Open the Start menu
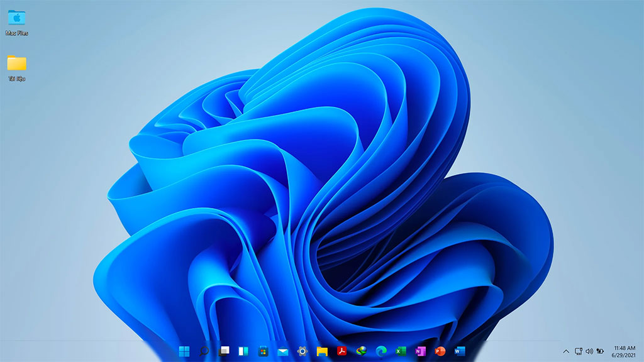This screenshot has height=362, width=644. [185, 351]
